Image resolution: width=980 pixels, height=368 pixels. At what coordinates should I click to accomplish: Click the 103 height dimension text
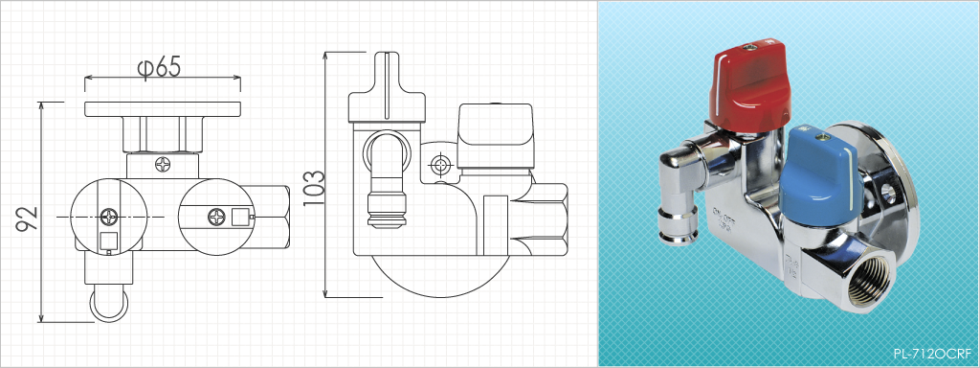pos(314,188)
